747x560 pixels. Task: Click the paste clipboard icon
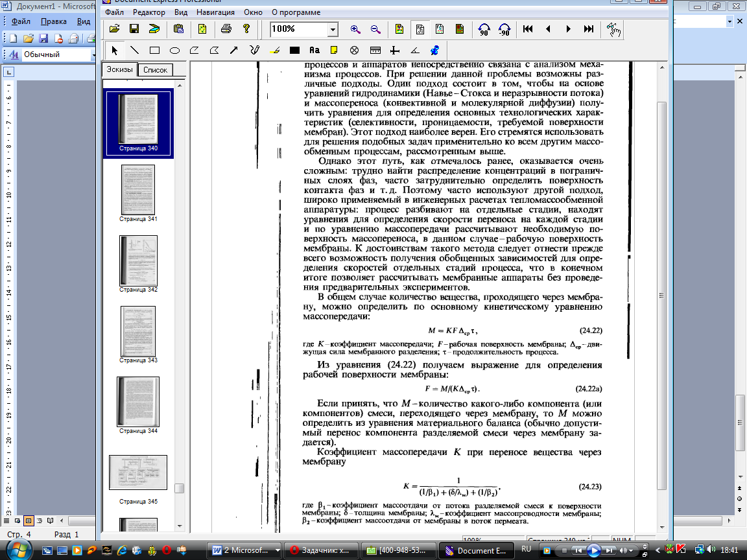[x=179, y=29]
